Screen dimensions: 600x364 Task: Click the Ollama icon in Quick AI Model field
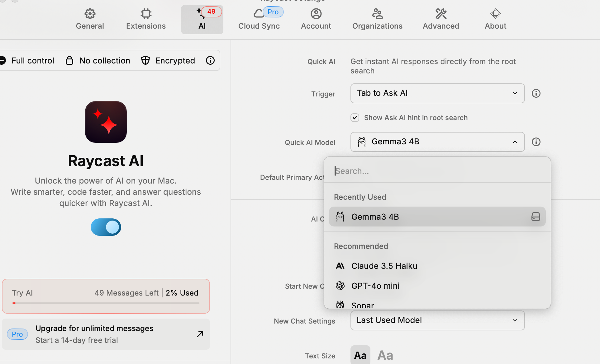pos(361,142)
